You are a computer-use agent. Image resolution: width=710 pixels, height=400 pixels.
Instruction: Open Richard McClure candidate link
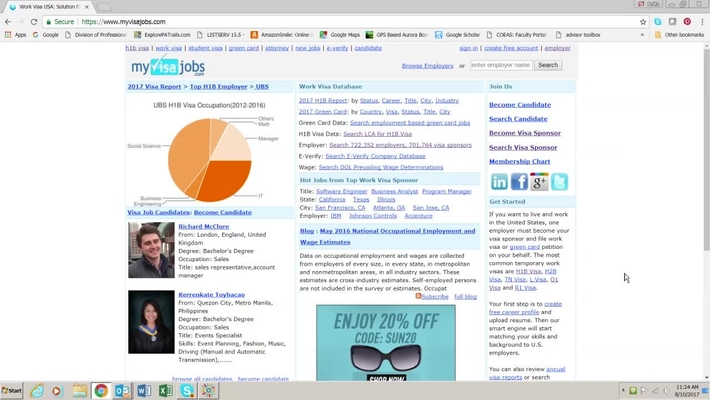pos(203,227)
